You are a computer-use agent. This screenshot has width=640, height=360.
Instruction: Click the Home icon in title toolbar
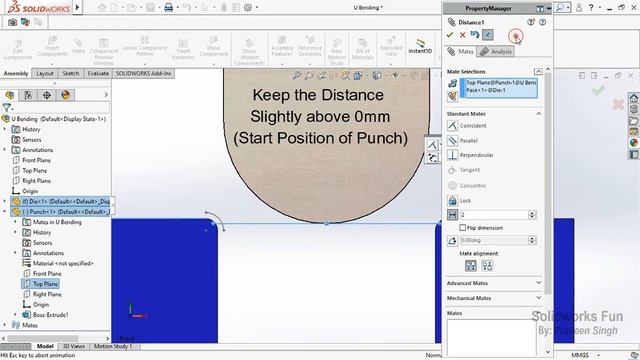click(102, 7)
